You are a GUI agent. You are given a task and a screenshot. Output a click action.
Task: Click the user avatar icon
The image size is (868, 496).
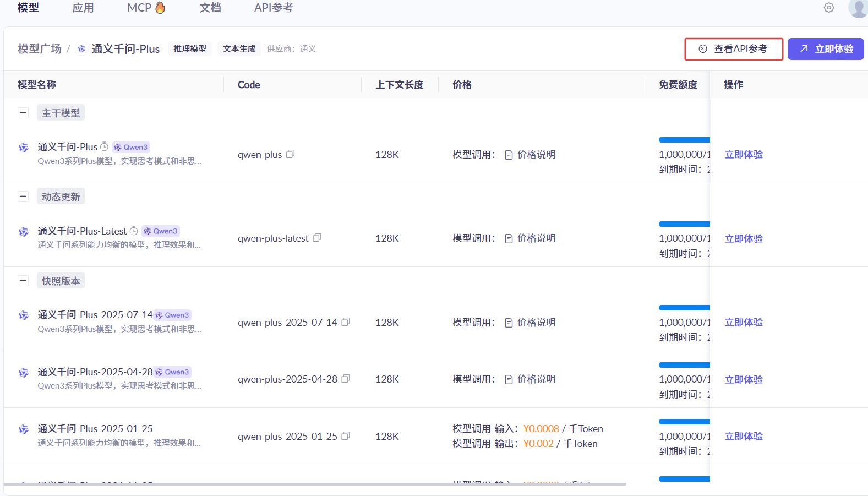pyautogui.click(x=858, y=8)
